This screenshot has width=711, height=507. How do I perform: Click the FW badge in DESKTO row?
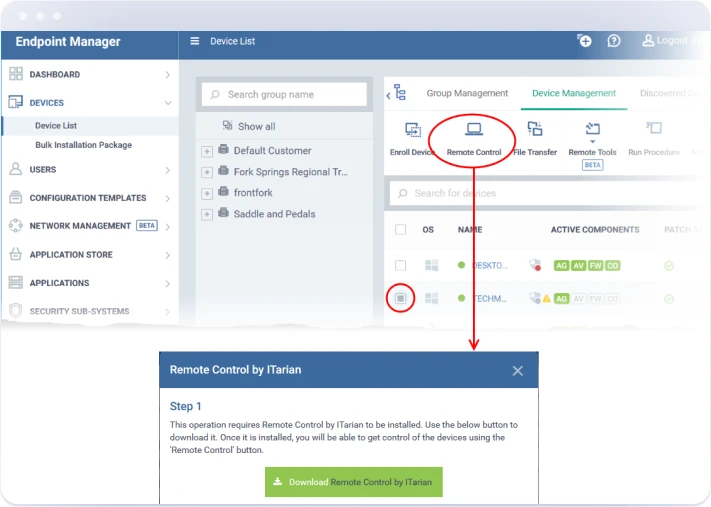click(595, 266)
